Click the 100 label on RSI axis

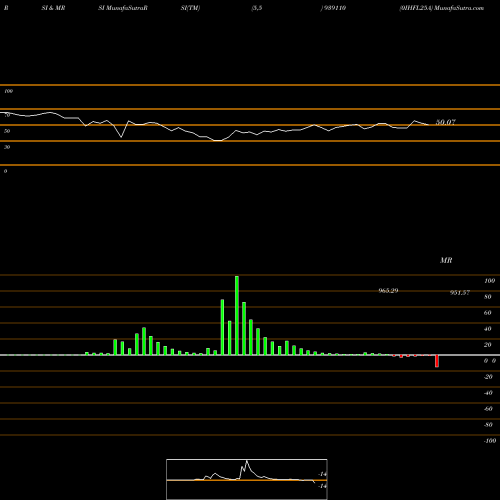[x=8, y=91]
